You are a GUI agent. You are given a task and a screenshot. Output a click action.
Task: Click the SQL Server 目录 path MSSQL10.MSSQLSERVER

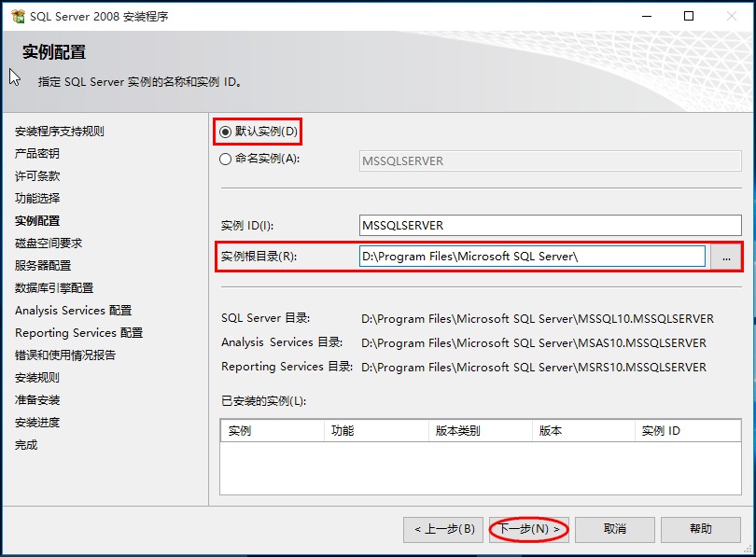point(538,318)
